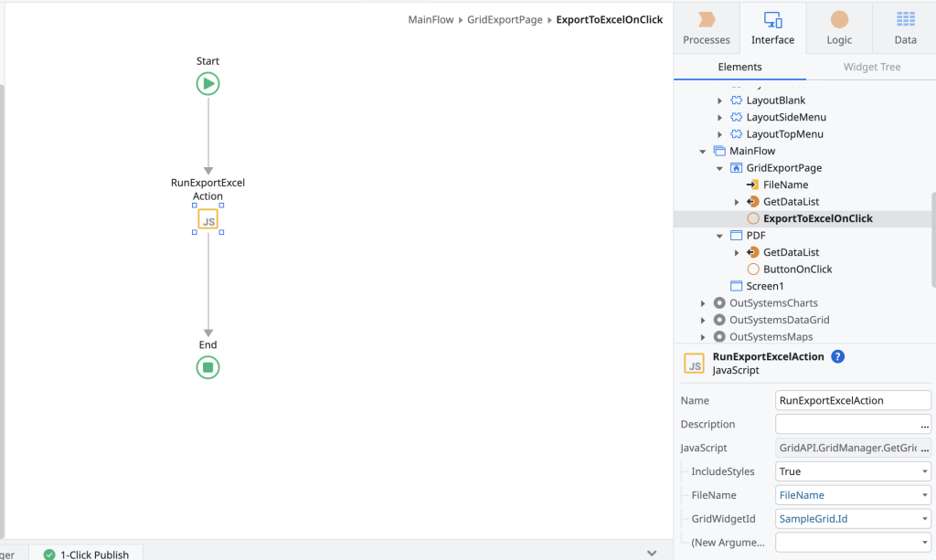Switch to the Logic tab
The height and width of the screenshot is (560, 936).
click(x=838, y=28)
